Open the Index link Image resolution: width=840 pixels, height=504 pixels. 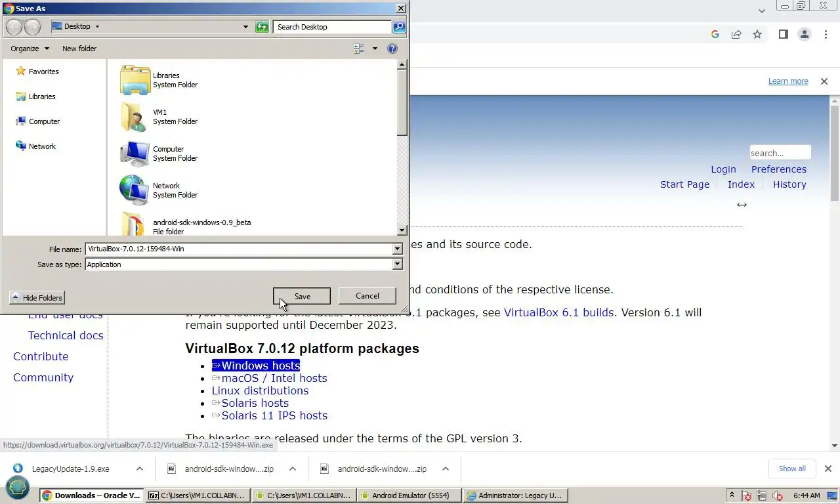741,184
